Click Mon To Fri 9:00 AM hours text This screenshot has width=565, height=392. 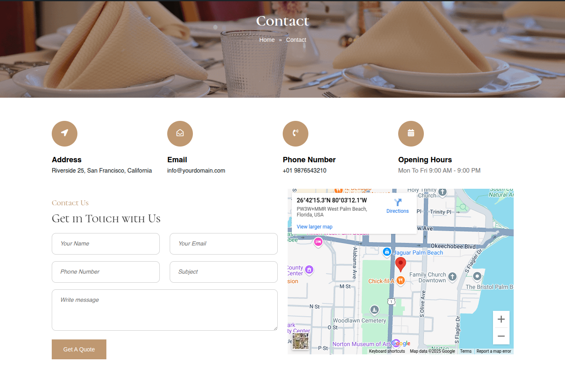tap(439, 171)
